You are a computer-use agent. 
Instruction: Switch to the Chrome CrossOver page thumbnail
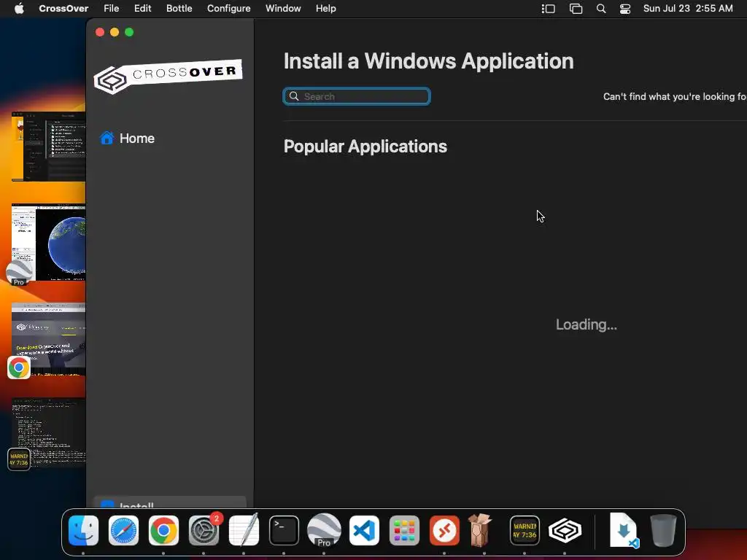pyautogui.click(x=49, y=340)
